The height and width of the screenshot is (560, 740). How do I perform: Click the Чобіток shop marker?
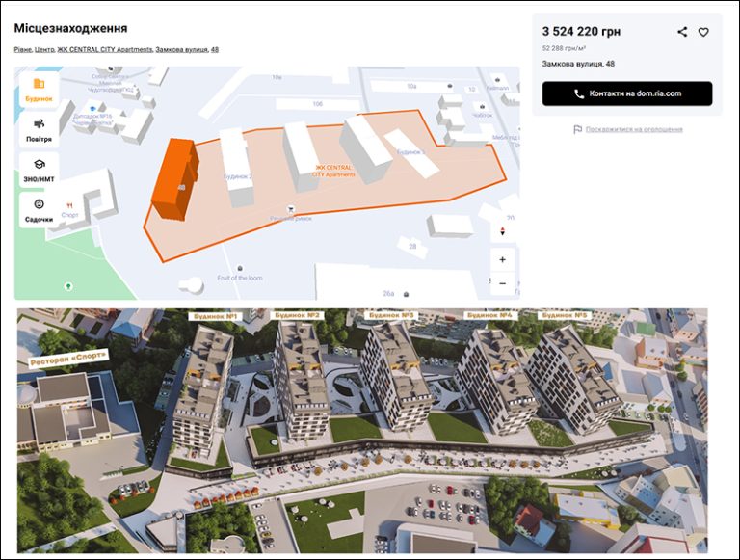pyautogui.click(x=482, y=107)
